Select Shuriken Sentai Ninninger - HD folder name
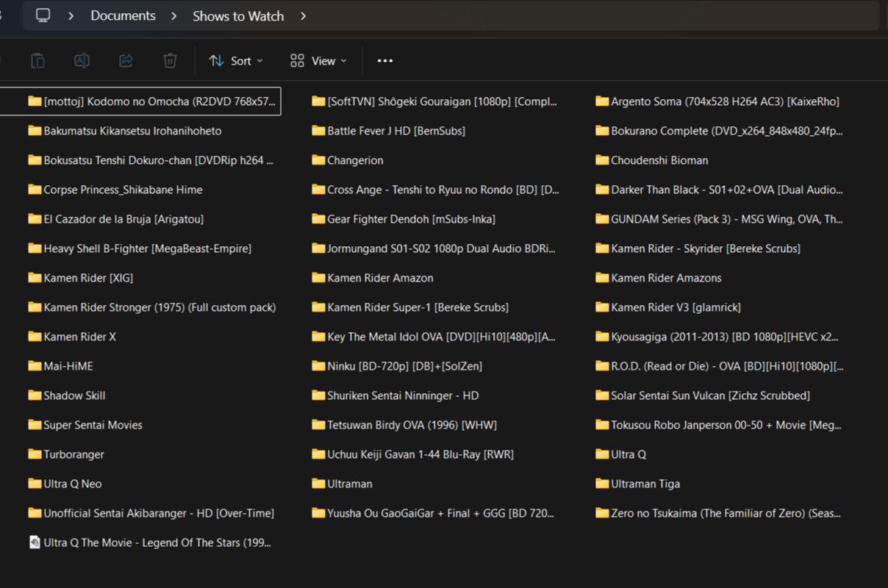Screen dimensions: 888x588 tap(403, 395)
